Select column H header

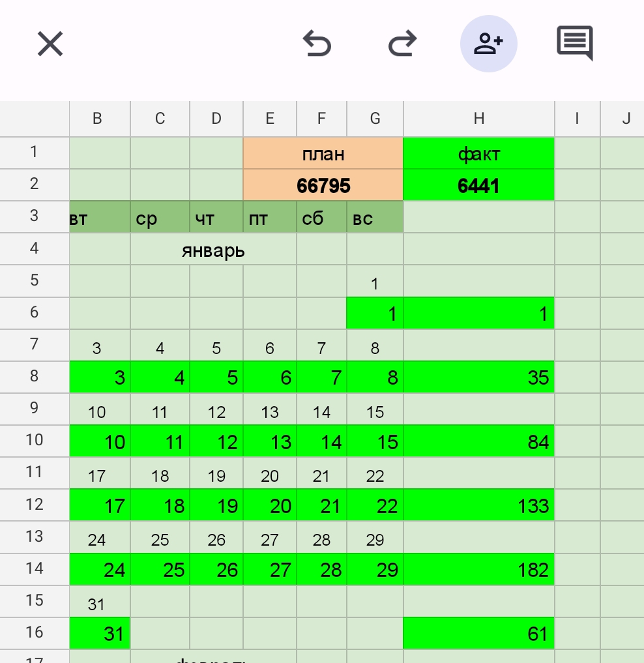tap(478, 118)
